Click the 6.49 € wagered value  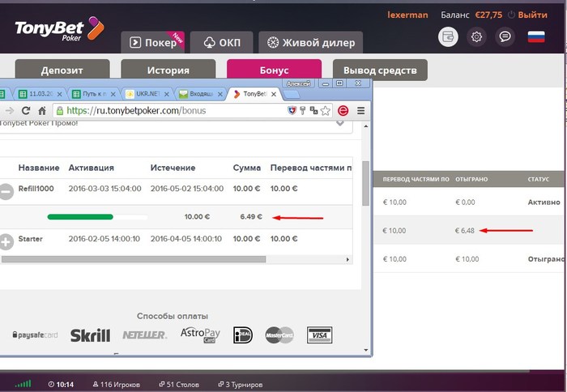pyautogui.click(x=251, y=216)
